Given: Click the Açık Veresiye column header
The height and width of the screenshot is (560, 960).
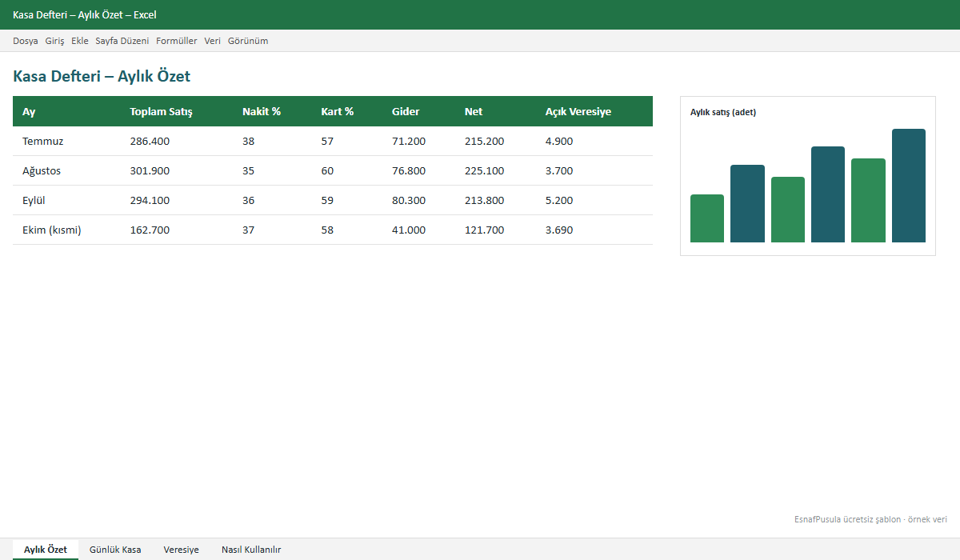Looking at the screenshot, I should click(578, 111).
